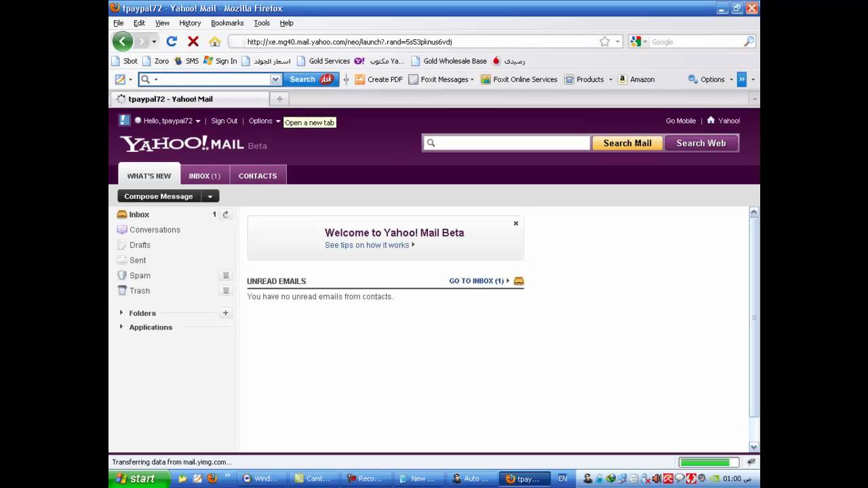Viewport: 868px width, 488px height.
Task: Click the Ask Search button
Action: point(311,79)
